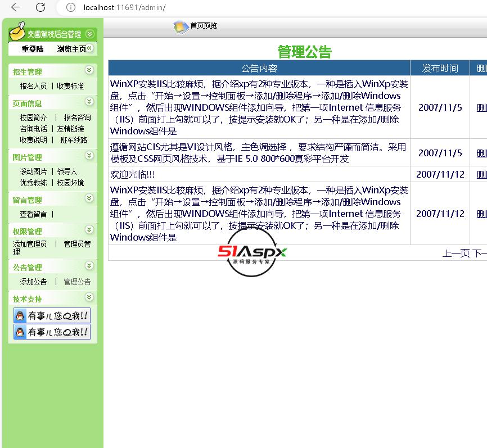
Task: Open 班车线路 page
Action: click(74, 140)
